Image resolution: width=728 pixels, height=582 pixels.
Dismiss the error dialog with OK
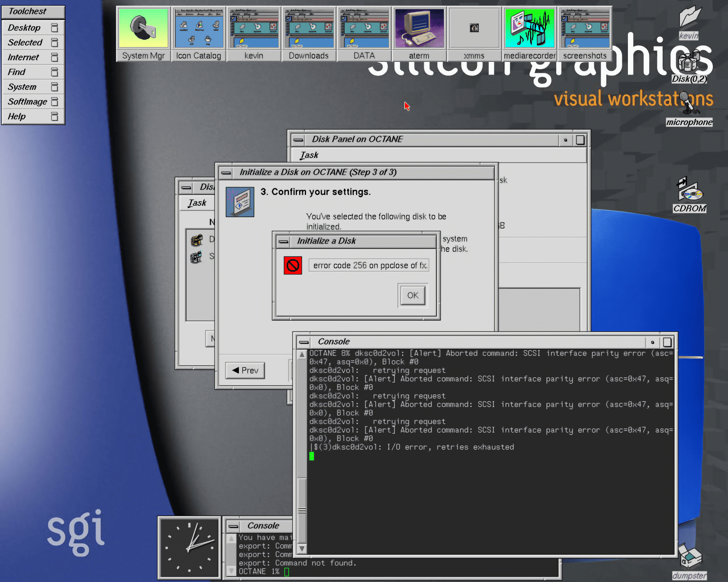tap(413, 295)
